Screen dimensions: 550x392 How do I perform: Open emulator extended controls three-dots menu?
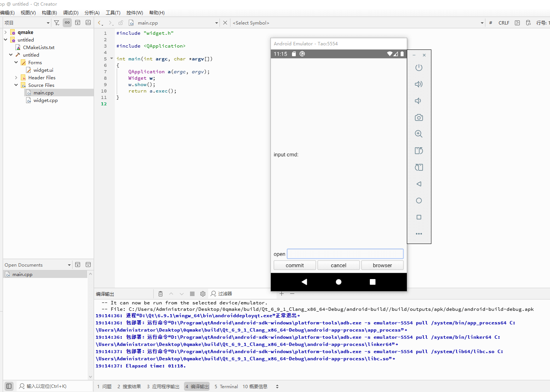click(x=419, y=234)
